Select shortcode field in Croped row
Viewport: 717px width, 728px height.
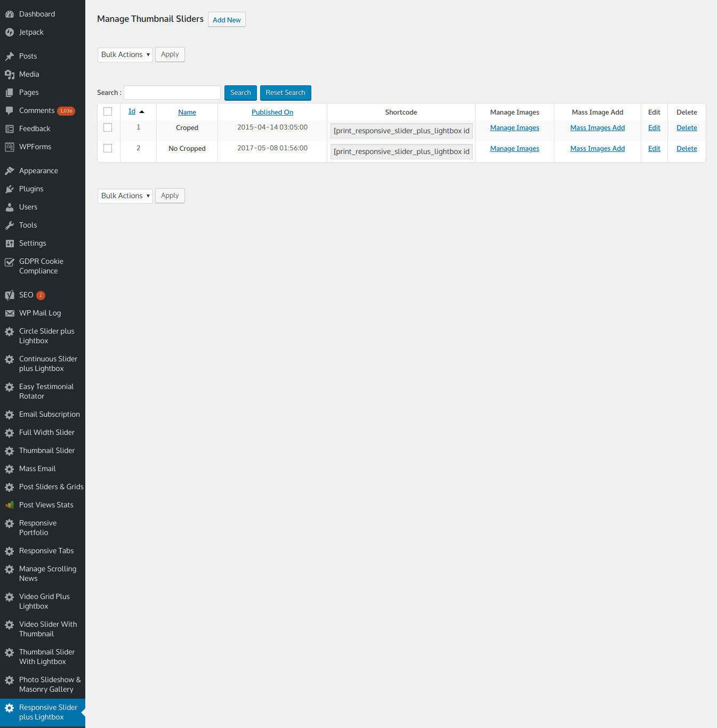pos(401,131)
